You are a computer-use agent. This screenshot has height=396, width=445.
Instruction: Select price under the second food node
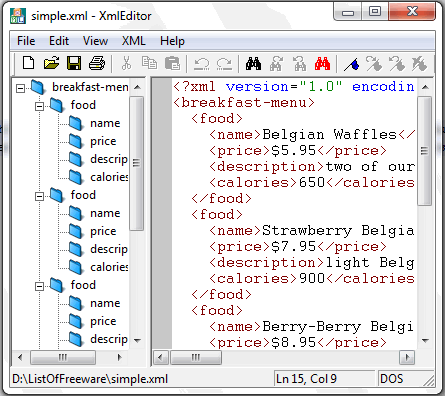pyautogui.click(x=103, y=231)
